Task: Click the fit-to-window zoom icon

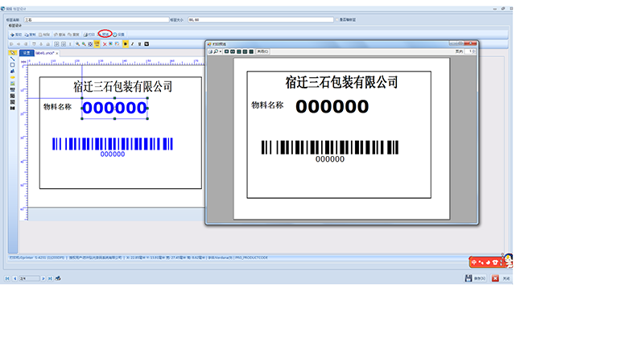Action: pyautogui.click(x=90, y=44)
